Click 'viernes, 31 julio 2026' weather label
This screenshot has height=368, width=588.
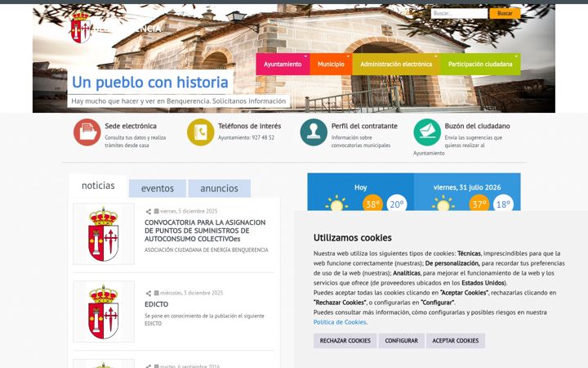467,187
